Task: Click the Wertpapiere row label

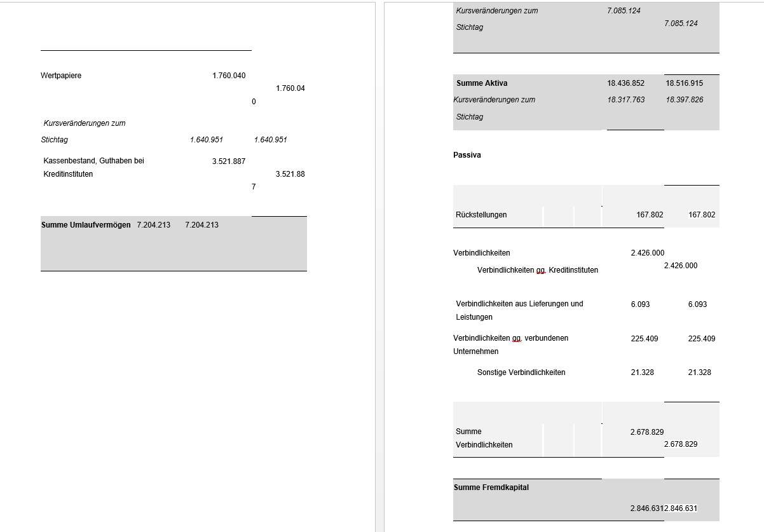Action: [61, 76]
